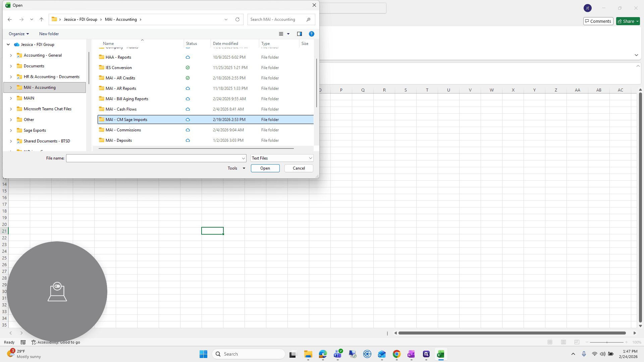Open the File name history dropdown arrow
Image resolution: width=644 pixels, height=362 pixels.
243,158
